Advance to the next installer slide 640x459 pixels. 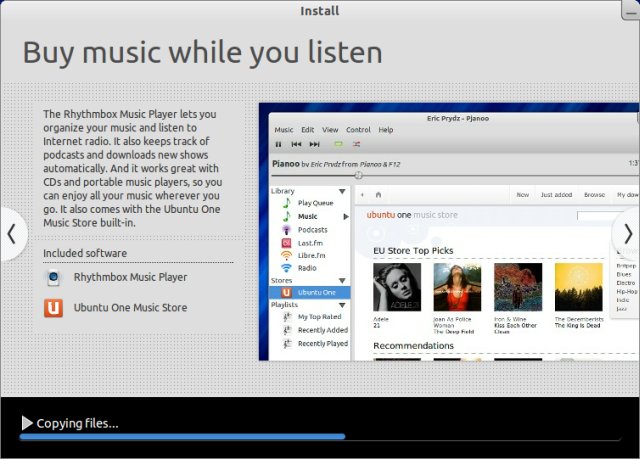pyautogui.click(x=627, y=234)
